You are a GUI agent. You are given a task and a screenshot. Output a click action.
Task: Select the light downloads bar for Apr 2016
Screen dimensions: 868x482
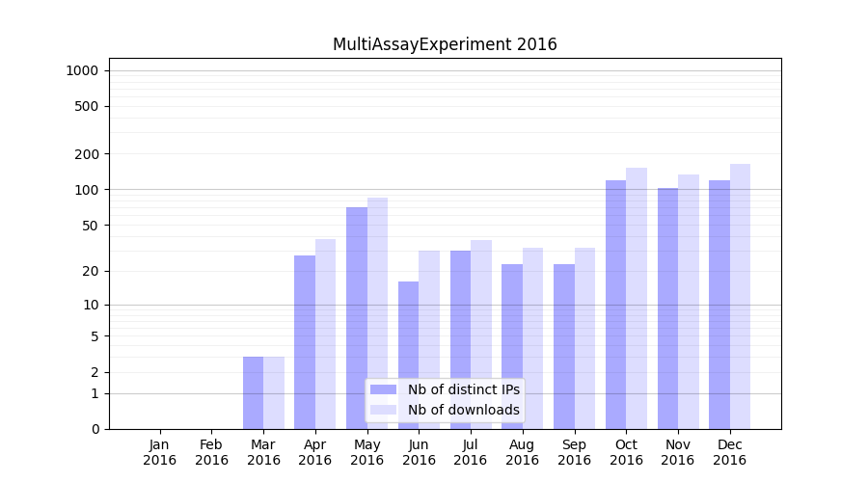pyautogui.click(x=325, y=334)
